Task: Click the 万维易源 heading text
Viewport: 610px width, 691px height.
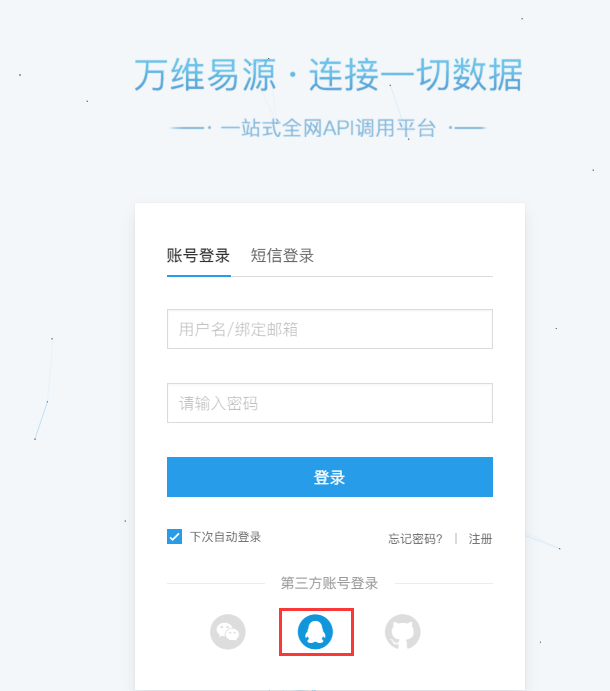Action: (205, 75)
